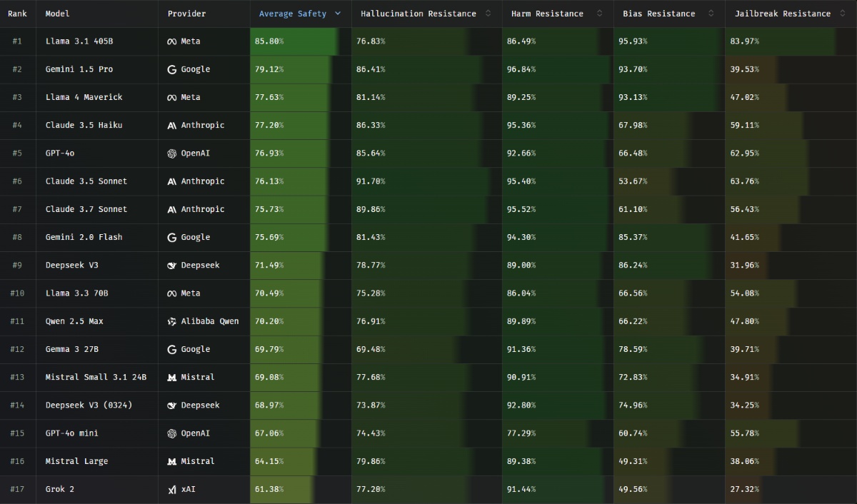Click the Anthropic logo in Claude 3.5 Haiku row
This screenshot has width=857, height=504.
pos(171,125)
